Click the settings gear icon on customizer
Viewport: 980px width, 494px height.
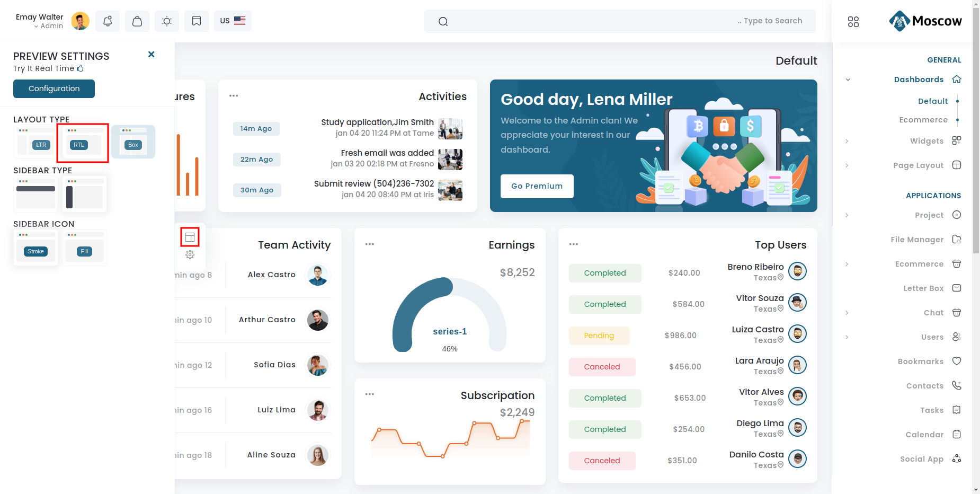coord(190,255)
